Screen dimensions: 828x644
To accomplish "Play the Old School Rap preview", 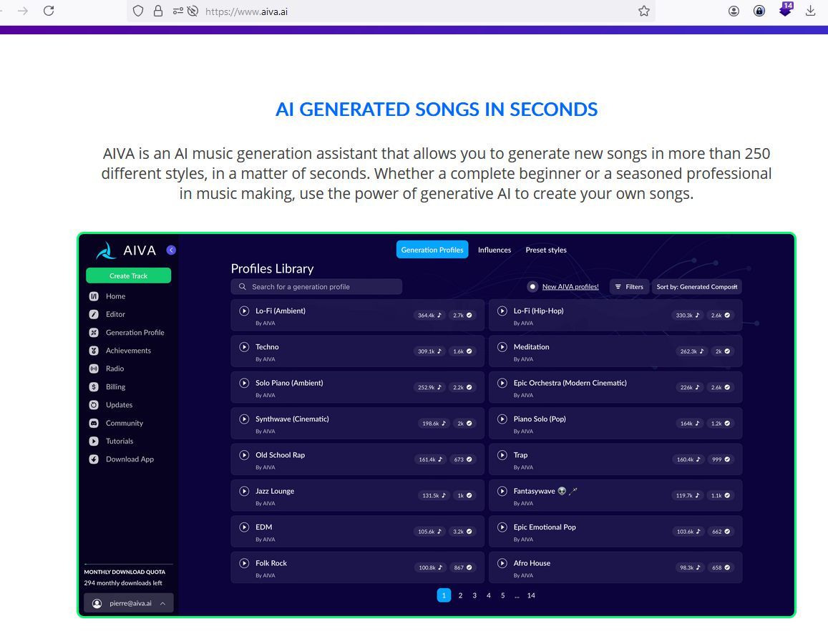I will click(x=244, y=454).
